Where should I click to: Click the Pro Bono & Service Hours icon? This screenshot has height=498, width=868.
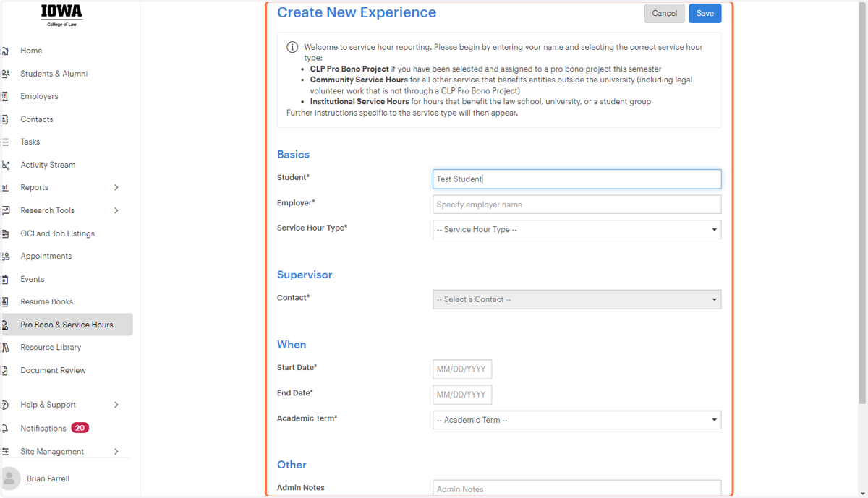click(x=5, y=325)
